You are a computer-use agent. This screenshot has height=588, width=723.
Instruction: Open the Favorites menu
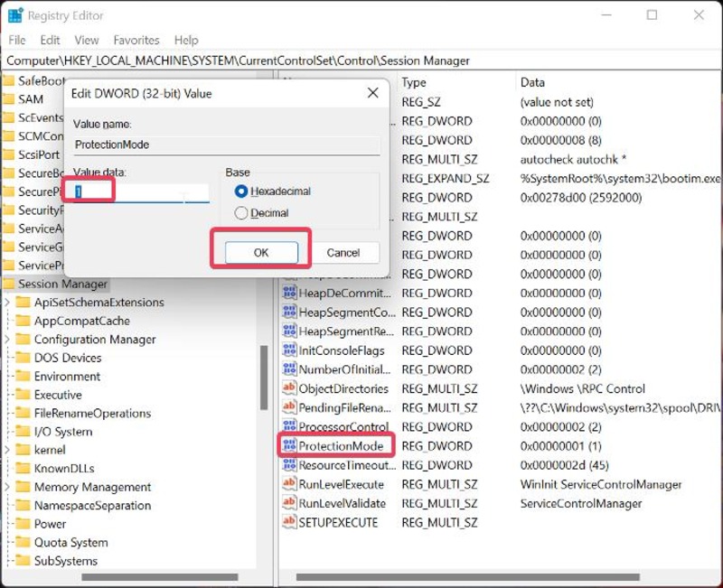click(x=136, y=40)
